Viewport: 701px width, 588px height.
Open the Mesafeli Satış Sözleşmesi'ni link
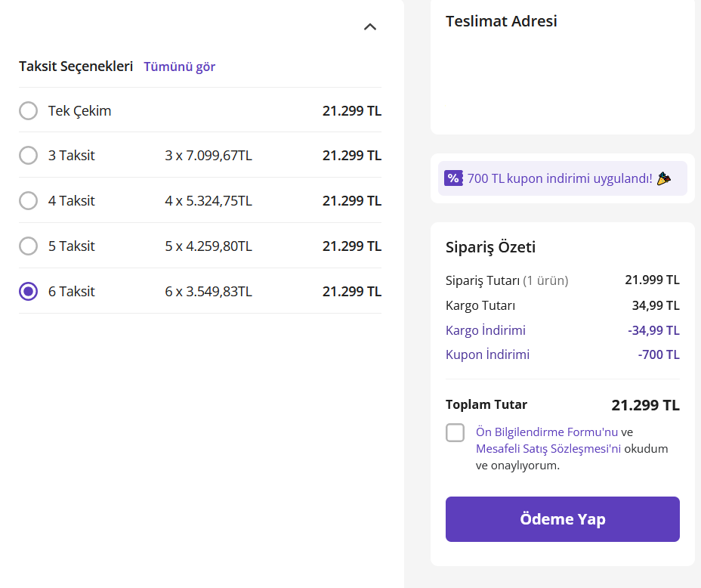click(548, 449)
